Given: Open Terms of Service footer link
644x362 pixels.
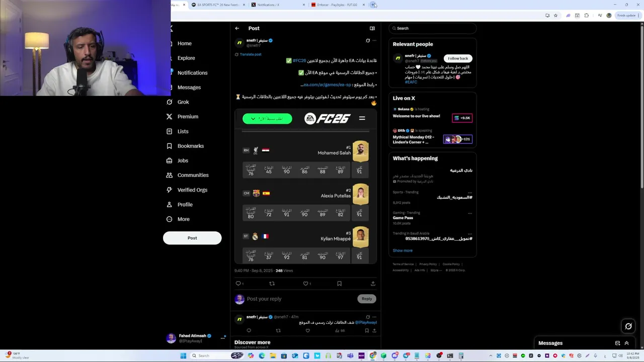Looking at the screenshot, I should 403,264.
